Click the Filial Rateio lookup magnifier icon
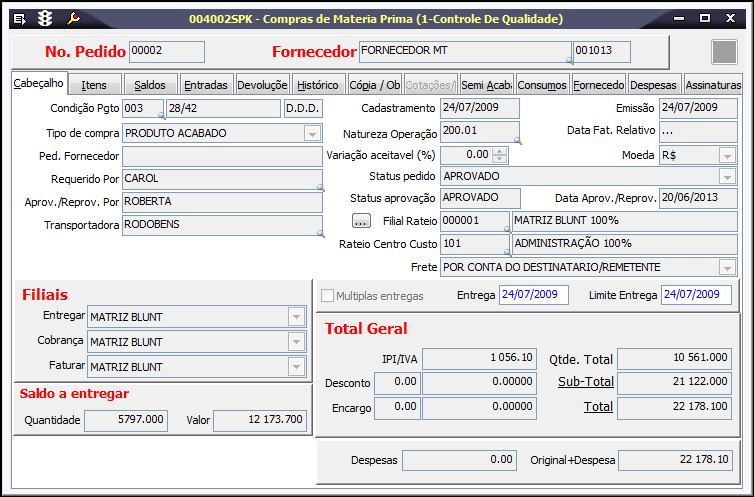 pos(507,229)
